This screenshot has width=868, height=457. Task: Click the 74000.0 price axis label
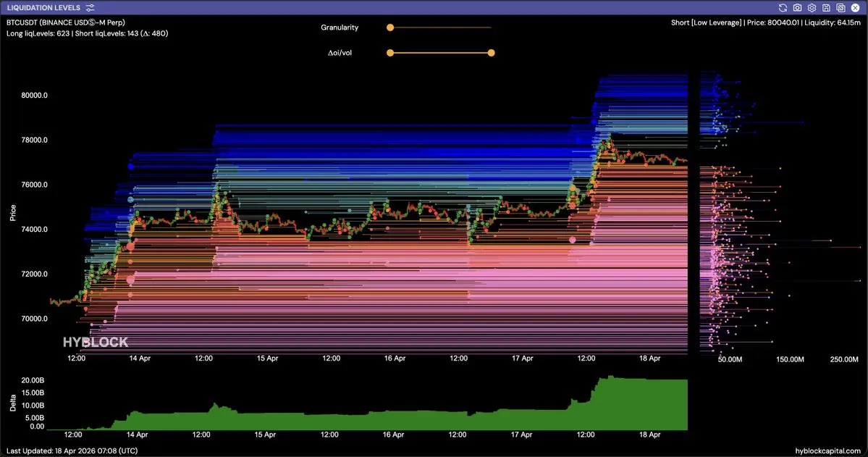click(34, 230)
